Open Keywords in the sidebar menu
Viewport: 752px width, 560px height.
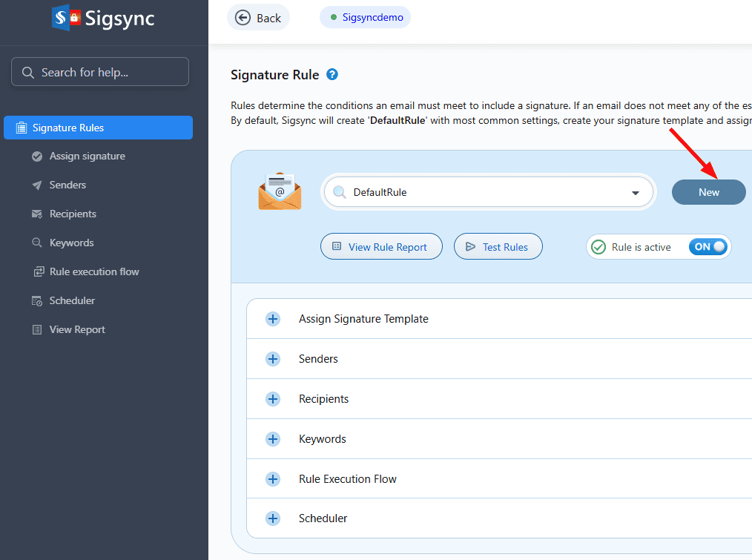tap(71, 243)
